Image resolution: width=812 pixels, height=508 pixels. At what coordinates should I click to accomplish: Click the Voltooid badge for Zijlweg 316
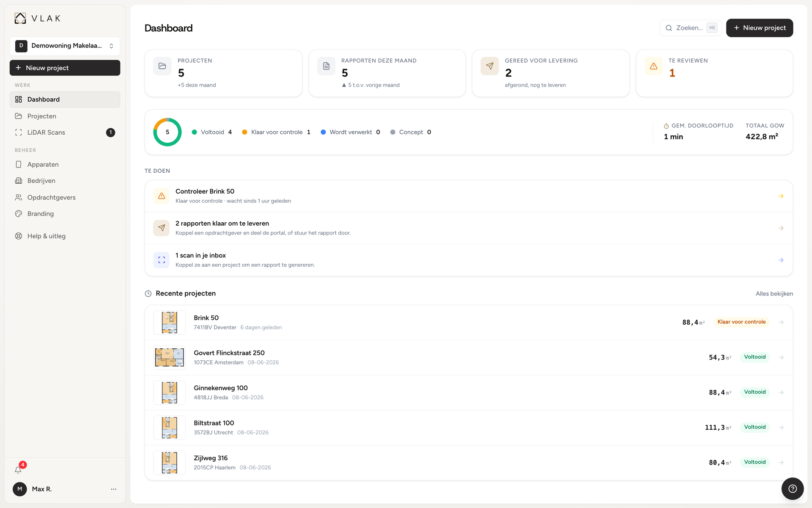[755, 462]
